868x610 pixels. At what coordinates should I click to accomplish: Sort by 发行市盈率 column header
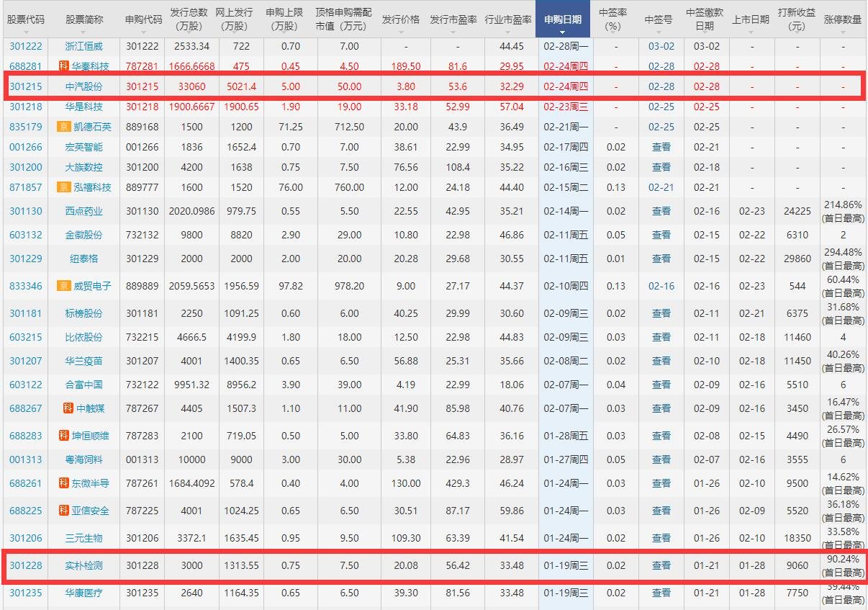coord(453,19)
